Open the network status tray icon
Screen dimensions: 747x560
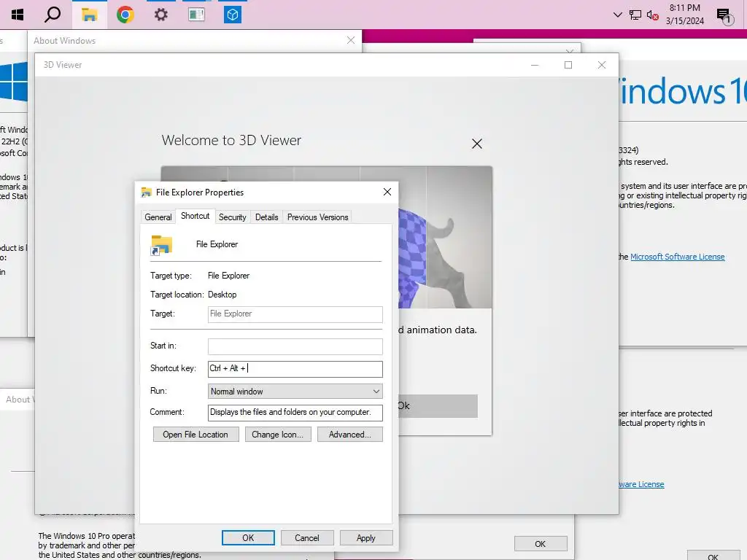click(635, 15)
